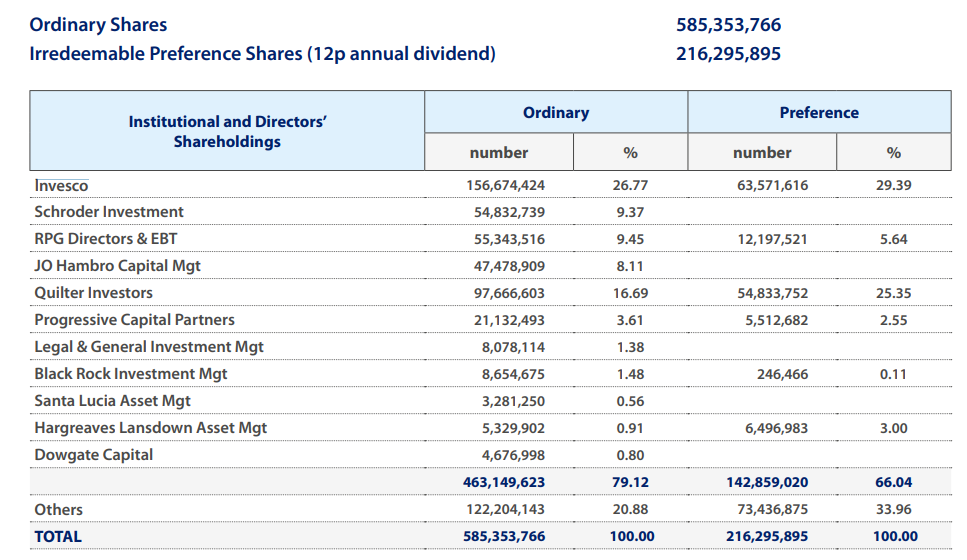Select the Dowgate Capital row label
This screenshot has height=560, width=967.
click(x=93, y=455)
